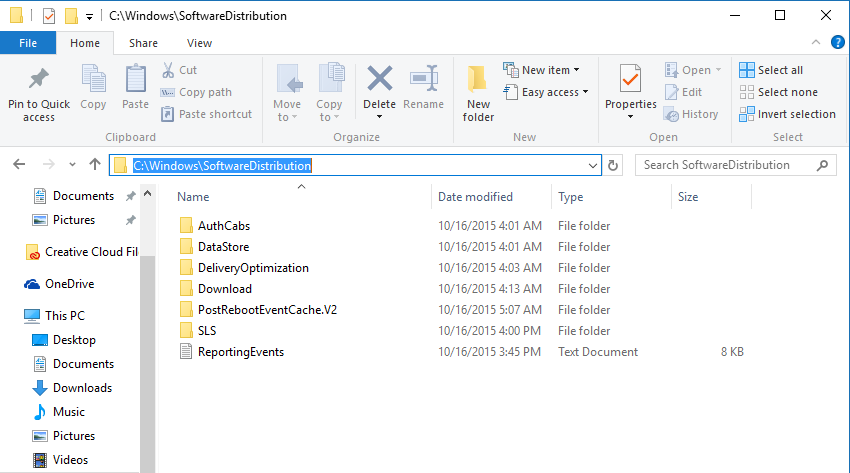Expand the New item dropdown
The width and height of the screenshot is (850, 473).
coord(545,70)
